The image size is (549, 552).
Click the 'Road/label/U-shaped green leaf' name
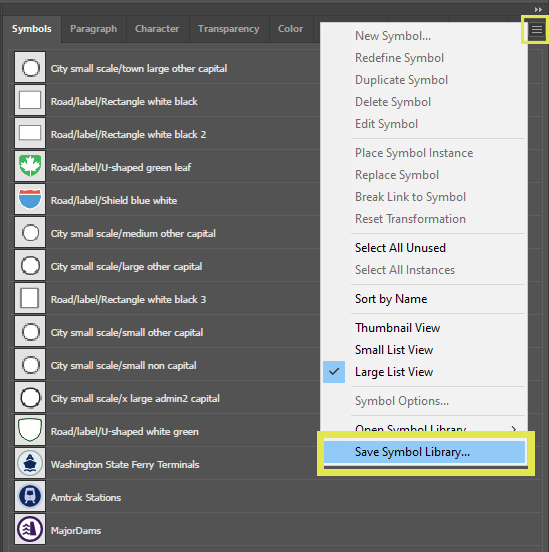point(121,168)
